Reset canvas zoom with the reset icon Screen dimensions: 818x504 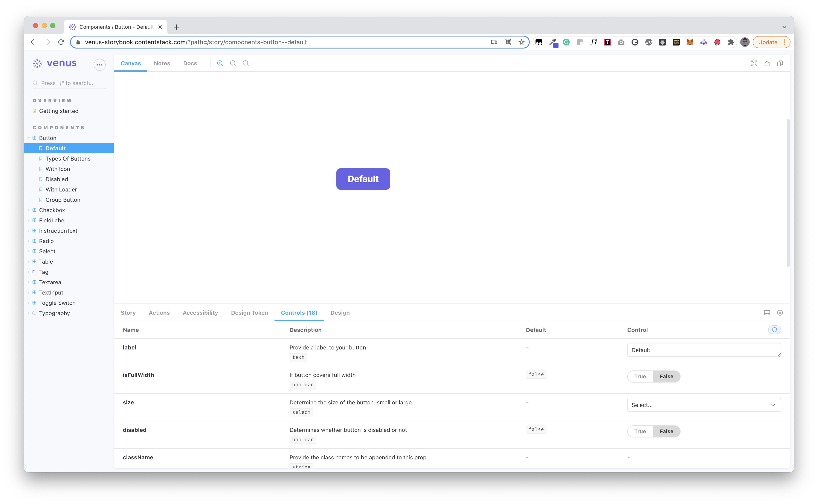point(246,63)
